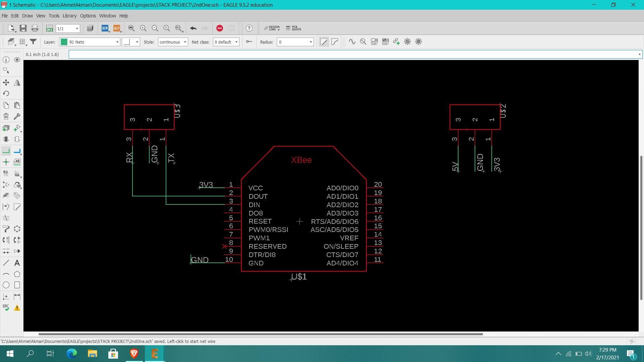644x362 pixels.
Task: Open the Draw menu
Action: pyautogui.click(x=28, y=16)
